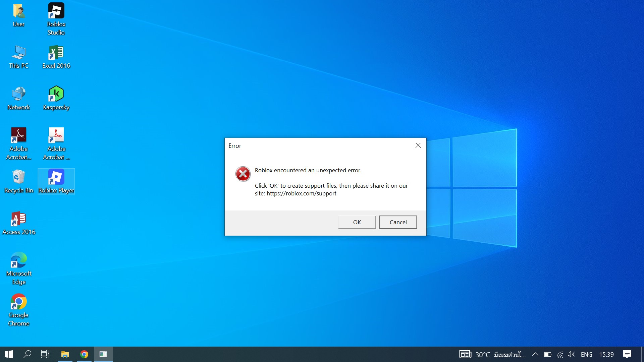644x362 pixels.
Task: Close the Error dialog window
Action: (418, 145)
